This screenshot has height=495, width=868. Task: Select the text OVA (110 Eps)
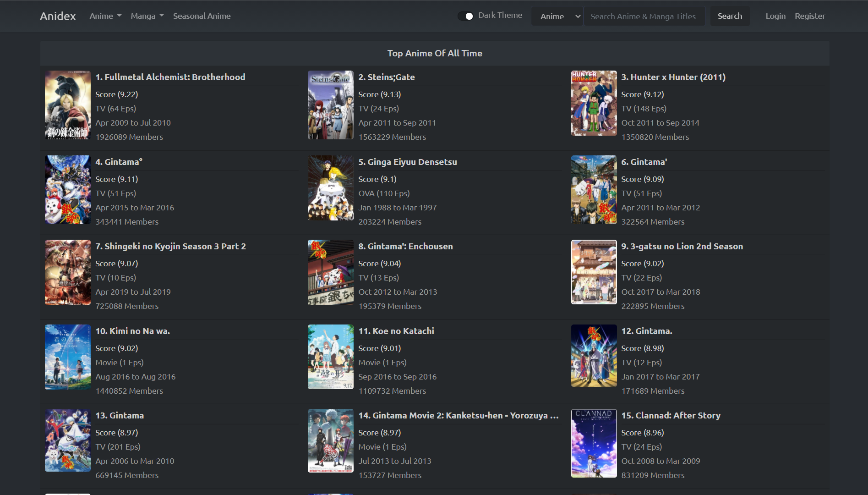tap(384, 193)
